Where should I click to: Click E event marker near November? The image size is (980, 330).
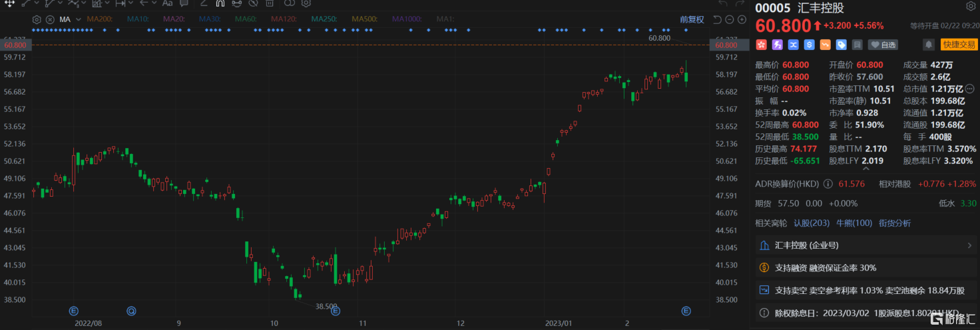point(335,311)
